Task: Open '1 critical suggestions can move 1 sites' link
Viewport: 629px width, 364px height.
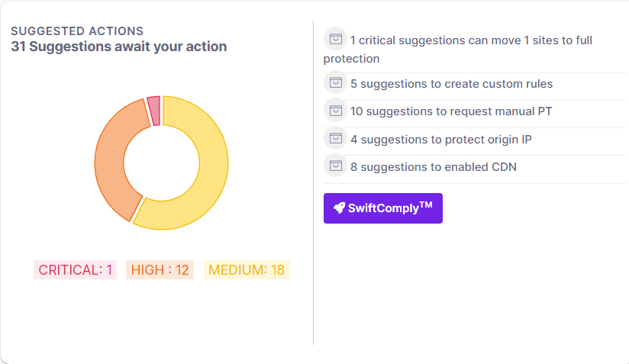Action: (x=470, y=40)
